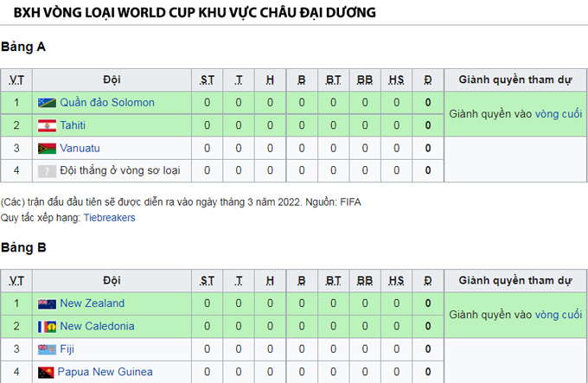Follow the Papua New Guinea link
Image resolution: width=588 pixels, height=383 pixels.
pyautogui.click(x=105, y=372)
